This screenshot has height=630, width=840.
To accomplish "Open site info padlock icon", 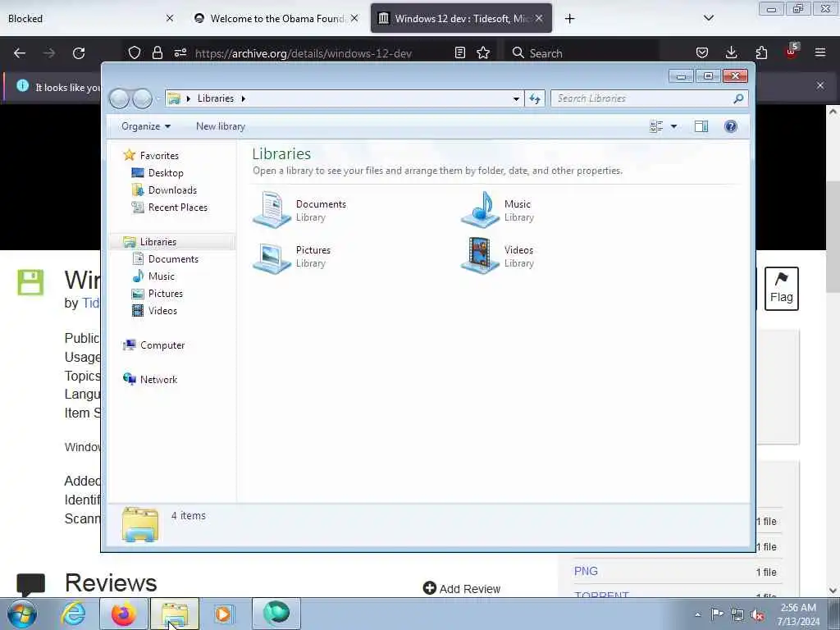I will point(157,53).
